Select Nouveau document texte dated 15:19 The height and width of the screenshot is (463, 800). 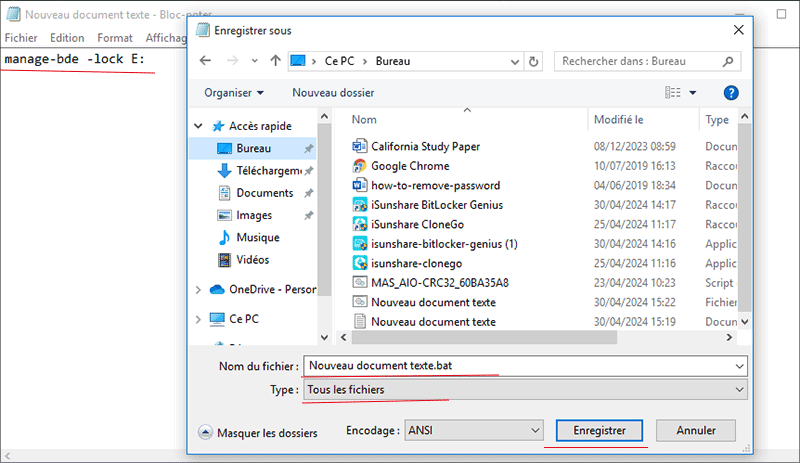[433, 322]
